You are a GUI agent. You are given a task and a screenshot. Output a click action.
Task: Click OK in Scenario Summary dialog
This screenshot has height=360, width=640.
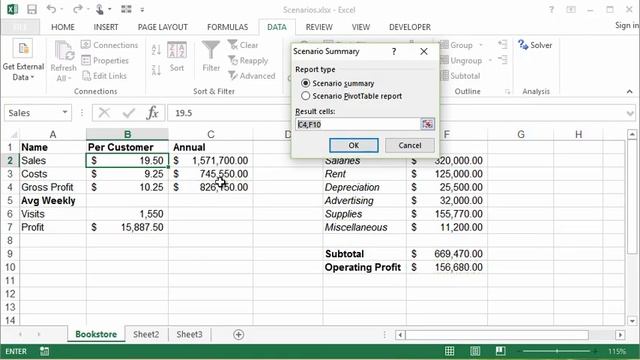pyautogui.click(x=353, y=145)
